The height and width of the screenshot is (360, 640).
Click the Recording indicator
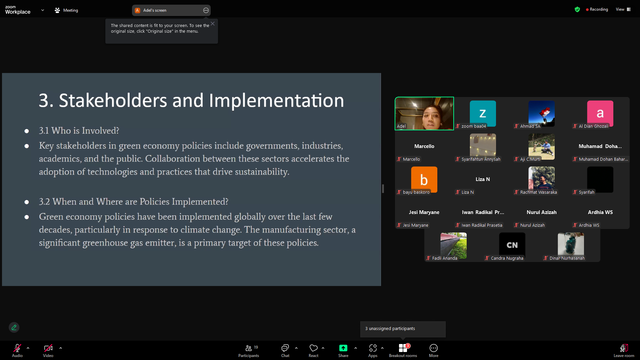coord(597,9)
